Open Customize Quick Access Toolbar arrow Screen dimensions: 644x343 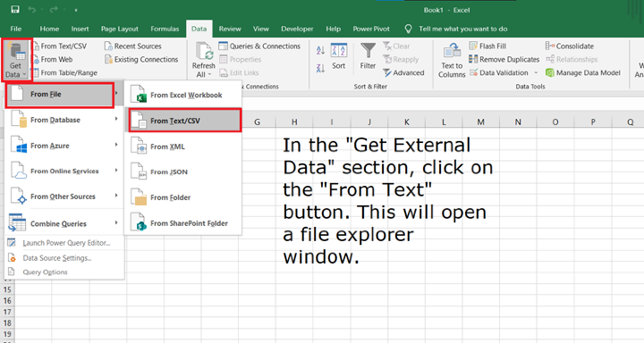click(76, 10)
